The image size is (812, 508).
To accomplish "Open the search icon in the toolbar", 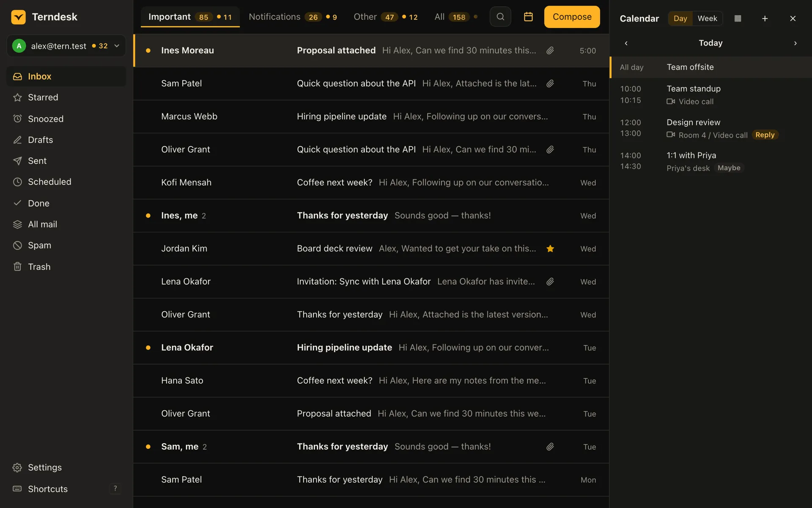I will click(500, 17).
